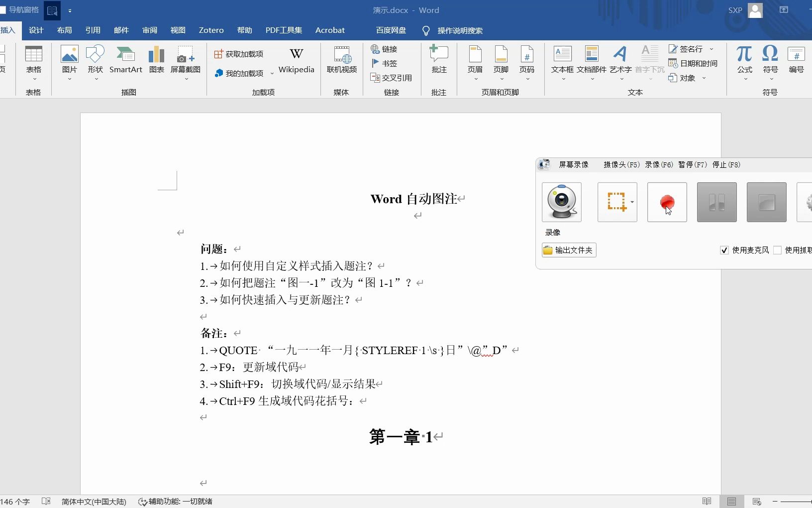Insert a 链接 hyperlink
This screenshot has width=812, height=508.
pos(384,49)
